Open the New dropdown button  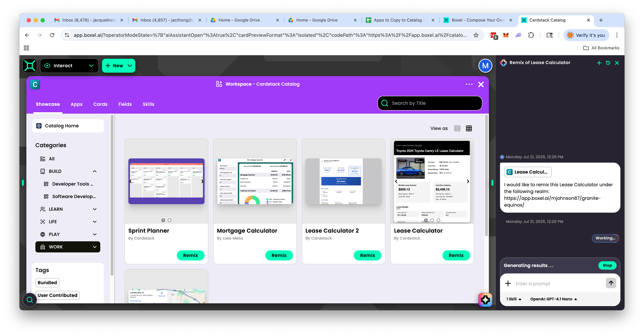click(118, 66)
